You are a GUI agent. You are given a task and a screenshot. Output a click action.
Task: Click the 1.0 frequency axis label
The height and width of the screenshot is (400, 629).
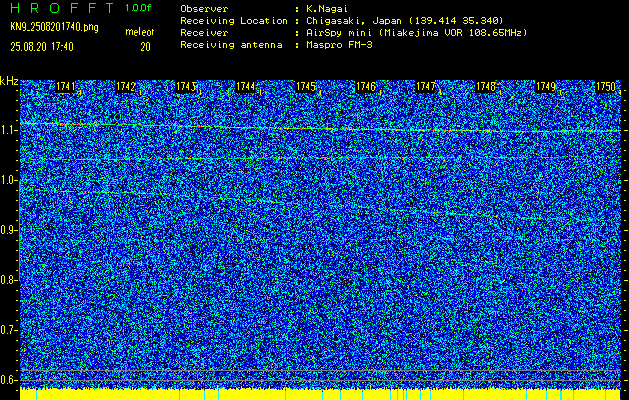point(9,180)
